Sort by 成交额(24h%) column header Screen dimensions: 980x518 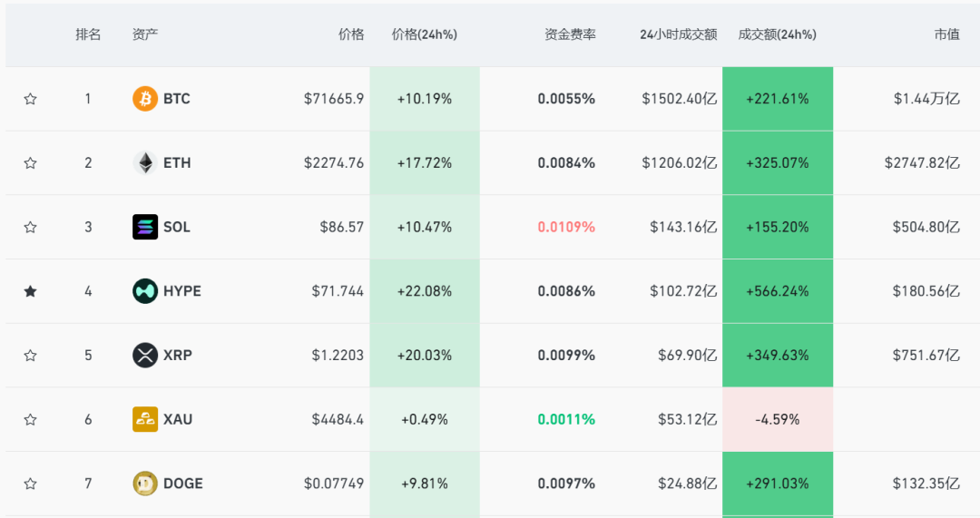point(778,34)
